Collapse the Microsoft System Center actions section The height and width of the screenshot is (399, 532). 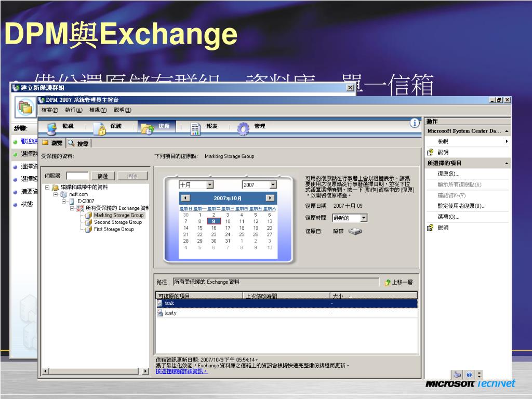pyautogui.click(x=507, y=131)
